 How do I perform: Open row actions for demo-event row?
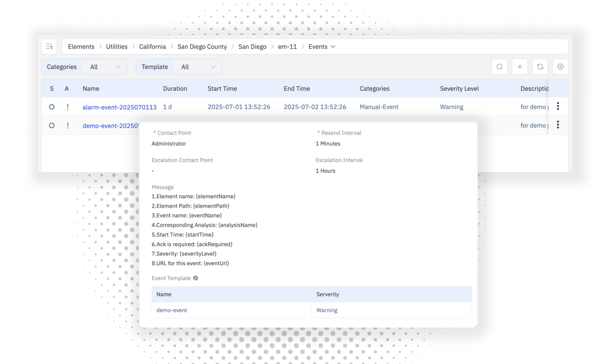[x=558, y=125]
